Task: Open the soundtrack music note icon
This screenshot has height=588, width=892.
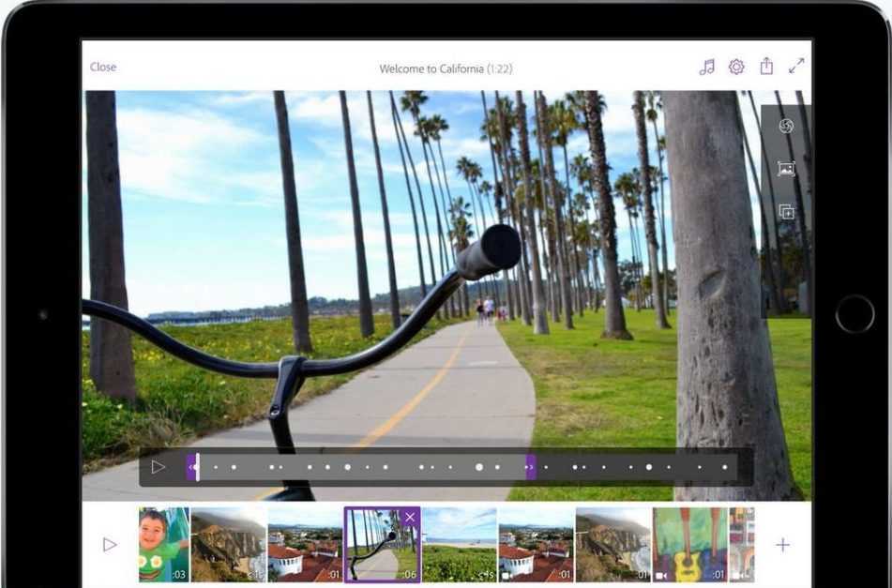Action: [x=707, y=67]
